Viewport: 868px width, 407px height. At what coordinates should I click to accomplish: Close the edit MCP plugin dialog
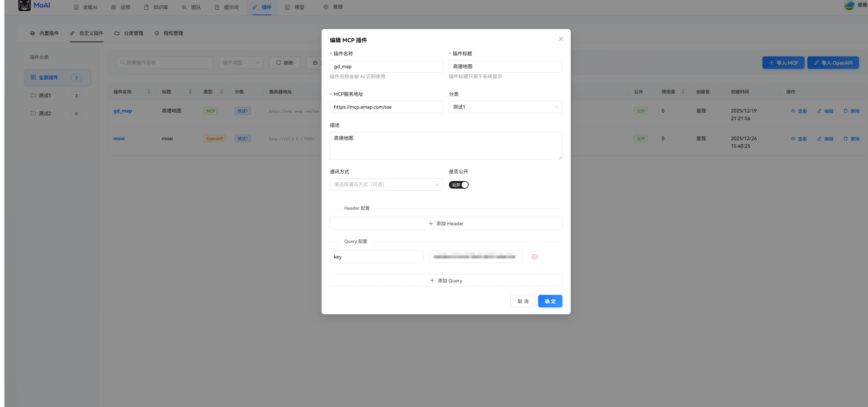point(561,39)
